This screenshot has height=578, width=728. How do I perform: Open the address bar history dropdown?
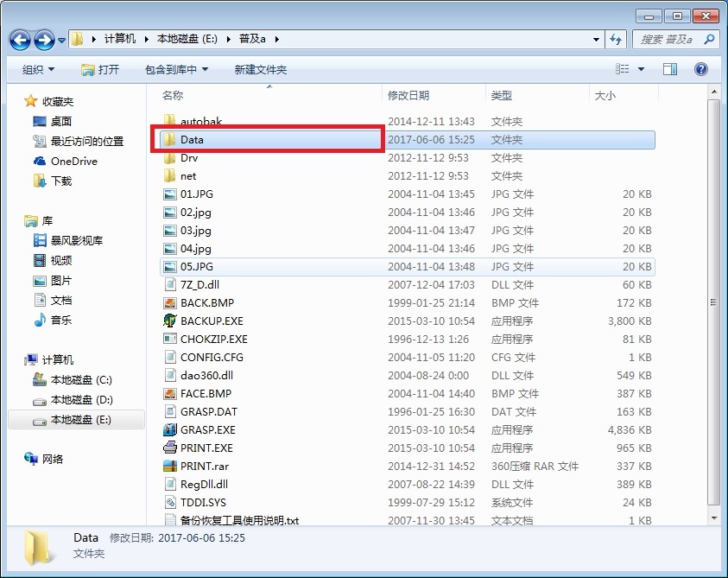click(597, 40)
